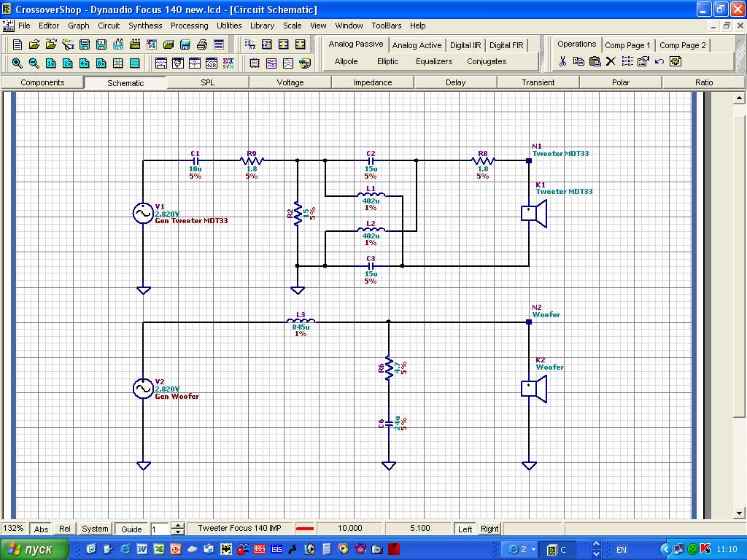Click the Windows Start button
This screenshot has height=560, width=747.
(x=34, y=549)
